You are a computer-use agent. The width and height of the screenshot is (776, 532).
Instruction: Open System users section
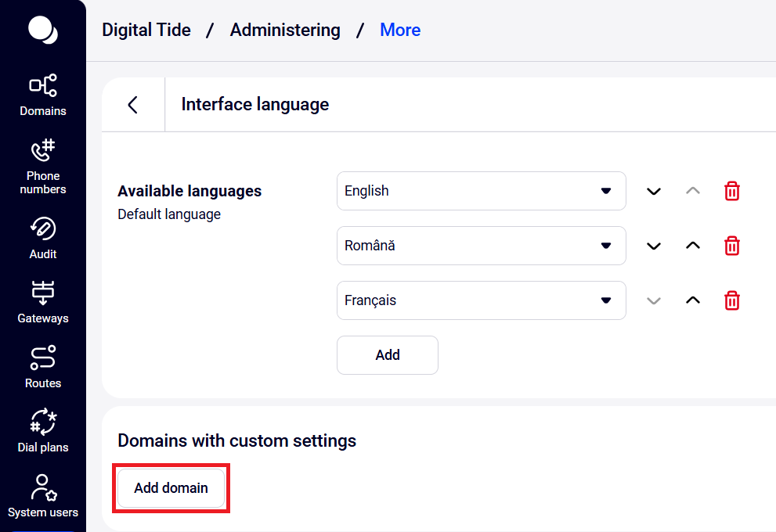pyautogui.click(x=43, y=496)
